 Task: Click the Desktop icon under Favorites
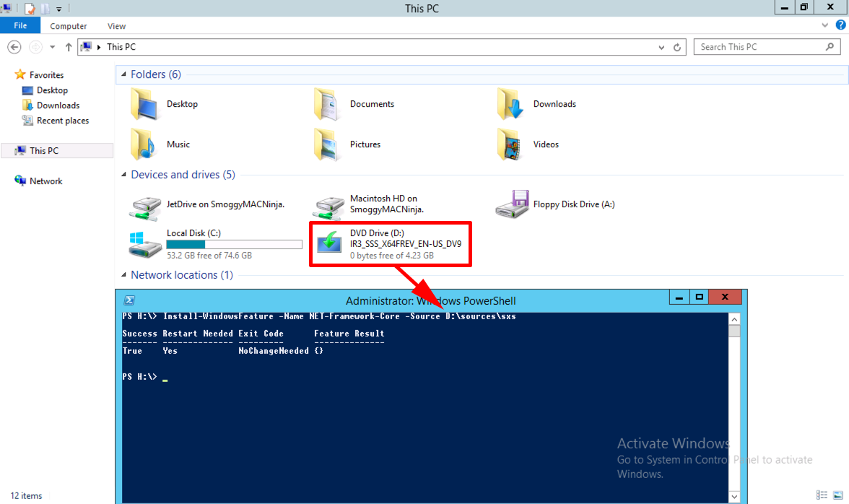click(x=27, y=90)
